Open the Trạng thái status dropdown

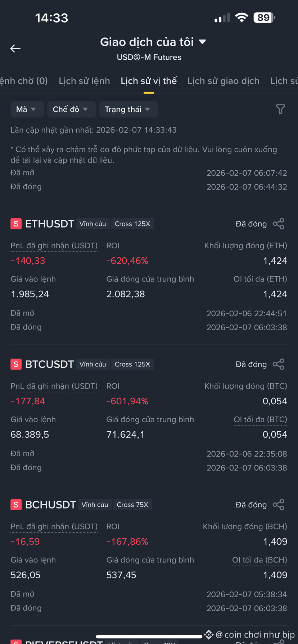pyautogui.click(x=128, y=109)
